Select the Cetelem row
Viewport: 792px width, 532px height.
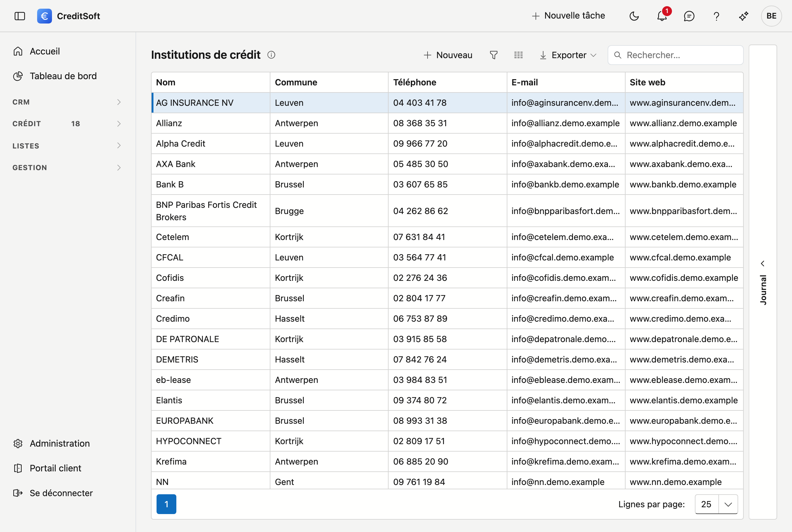pyautogui.click(x=447, y=237)
